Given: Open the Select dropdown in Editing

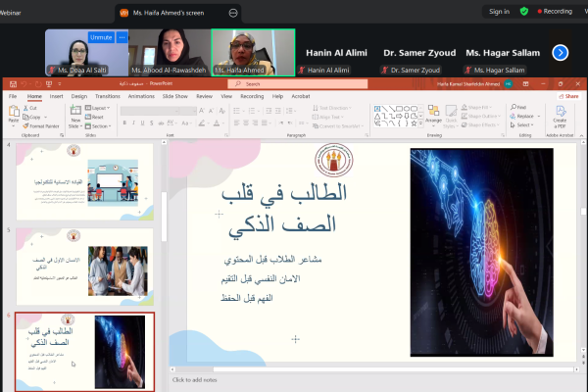Looking at the screenshot, I should (x=522, y=124).
